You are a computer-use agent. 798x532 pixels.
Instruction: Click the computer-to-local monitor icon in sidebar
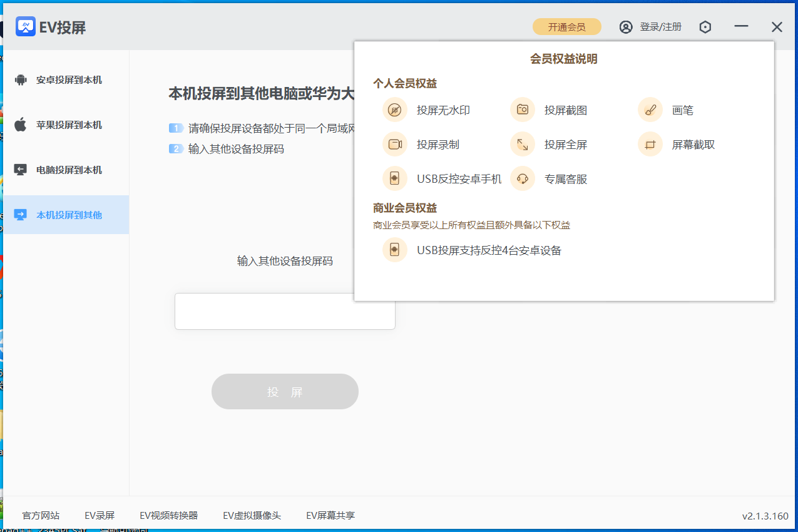[21, 170]
